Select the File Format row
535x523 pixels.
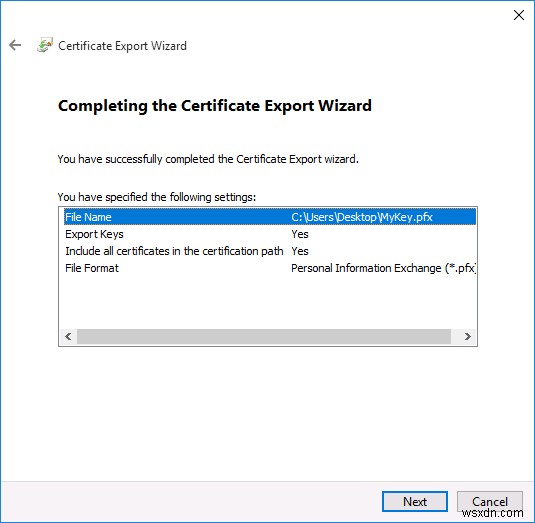270,268
